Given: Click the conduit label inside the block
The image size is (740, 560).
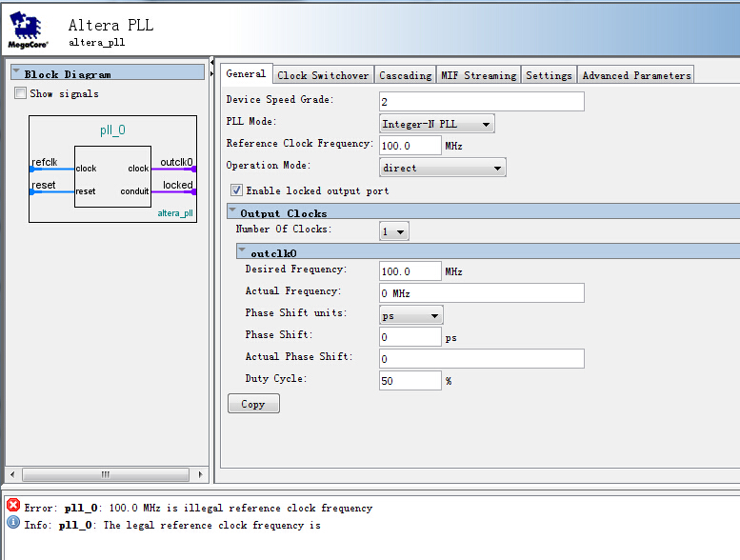Looking at the screenshot, I should click(134, 191).
